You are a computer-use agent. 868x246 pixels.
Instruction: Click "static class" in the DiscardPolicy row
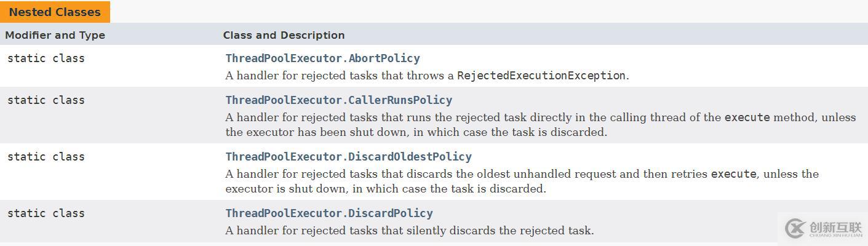coord(46,213)
